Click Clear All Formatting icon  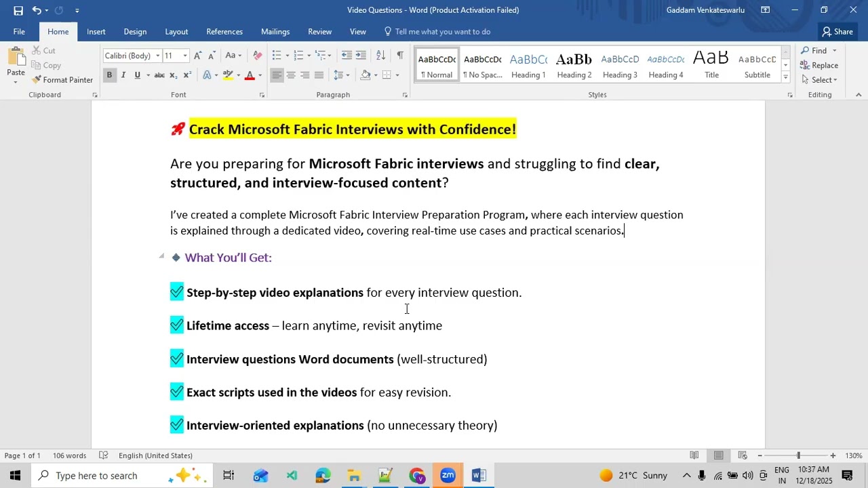[x=257, y=56]
